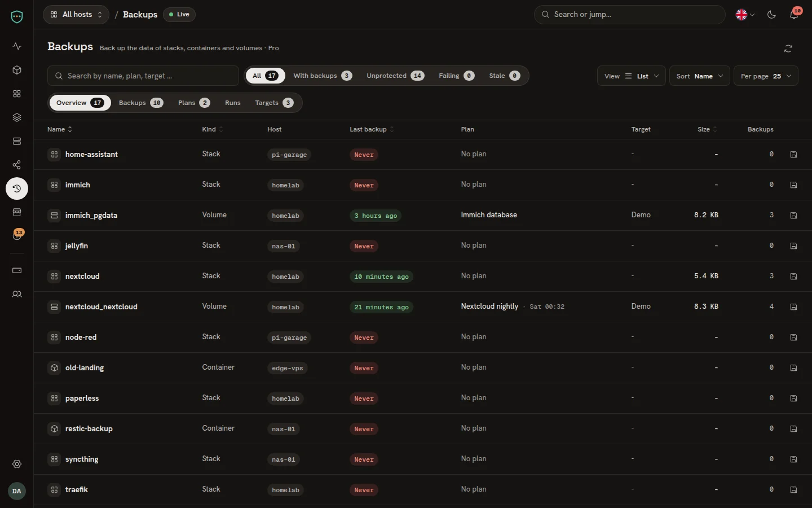The width and height of the screenshot is (812, 508).
Task: Open the immich_pgdata volume entry
Action: pyautogui.click(x=91, y=216)
